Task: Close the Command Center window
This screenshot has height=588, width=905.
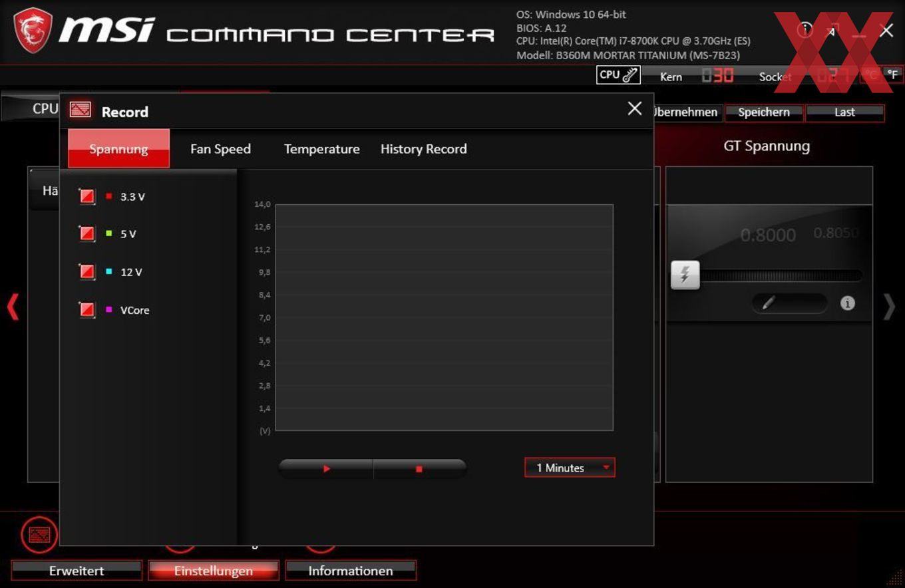Action: tap(886, 30)
